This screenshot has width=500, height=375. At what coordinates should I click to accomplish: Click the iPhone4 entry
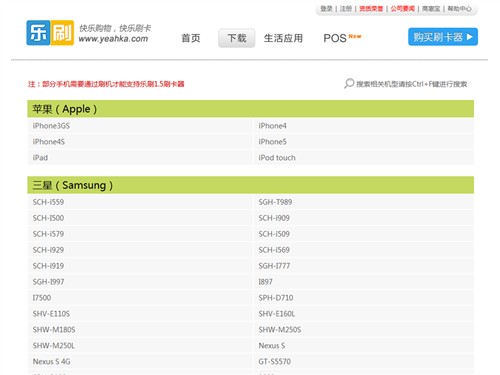pyautogui.click(x=272, y=126)
